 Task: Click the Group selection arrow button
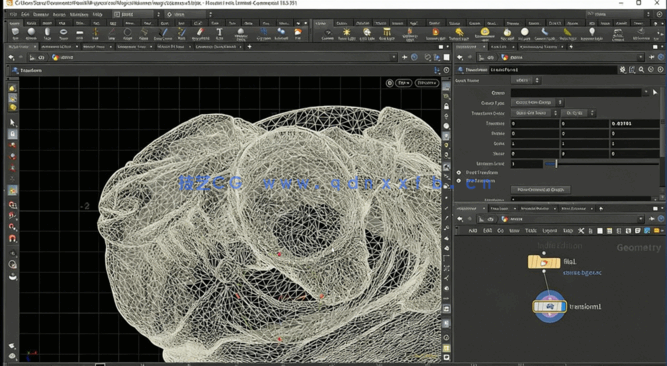[655, 92]
